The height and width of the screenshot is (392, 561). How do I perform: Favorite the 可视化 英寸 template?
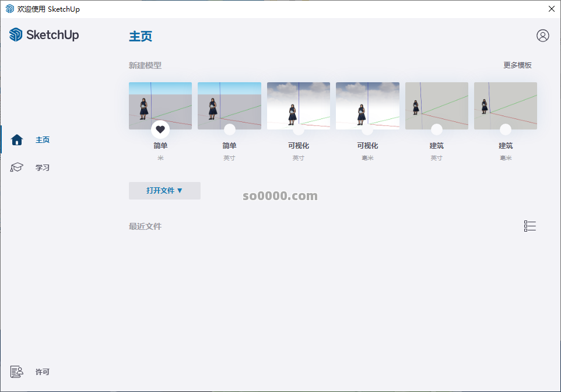pos(299,129)
